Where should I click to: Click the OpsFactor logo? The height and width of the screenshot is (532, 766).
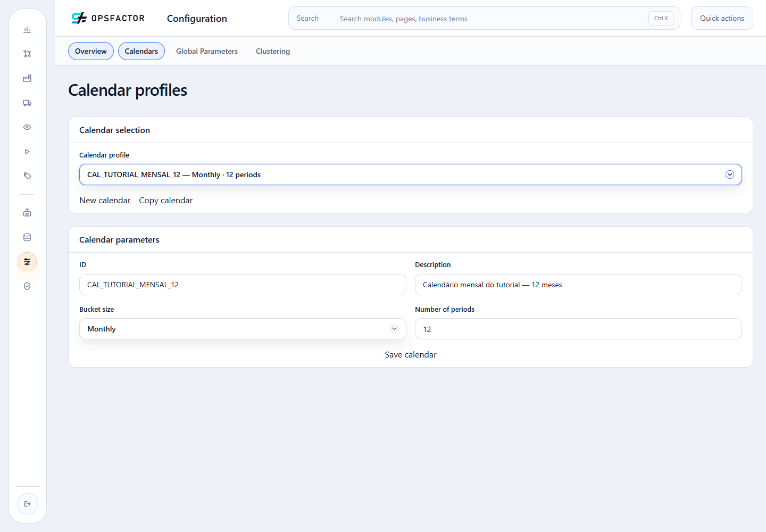pos(108,18)
